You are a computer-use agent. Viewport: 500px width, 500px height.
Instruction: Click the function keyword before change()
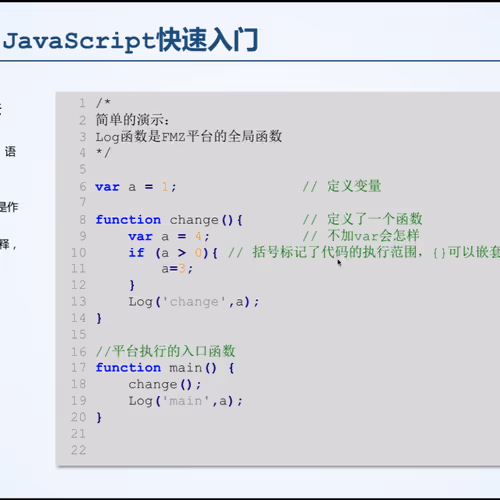(128, 220)
